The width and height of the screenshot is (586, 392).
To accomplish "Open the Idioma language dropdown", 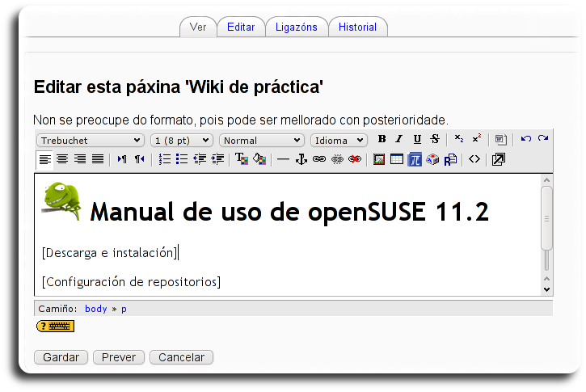I will pos(339,141).
